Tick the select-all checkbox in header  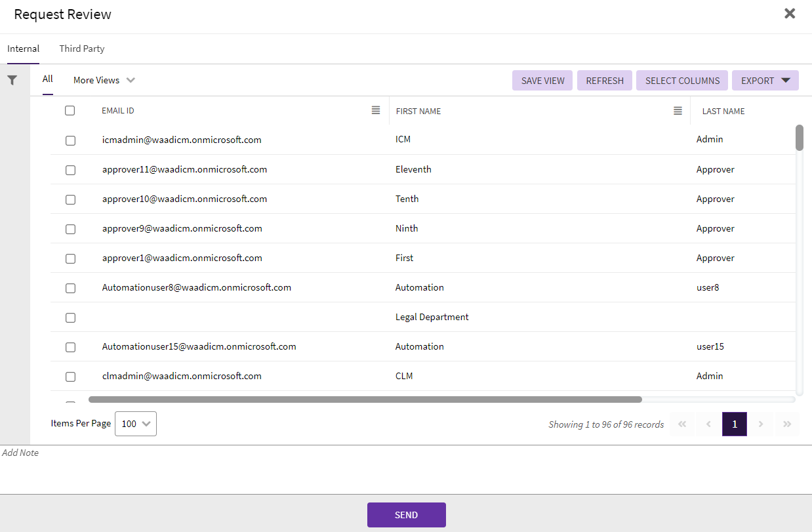(70, 111)
